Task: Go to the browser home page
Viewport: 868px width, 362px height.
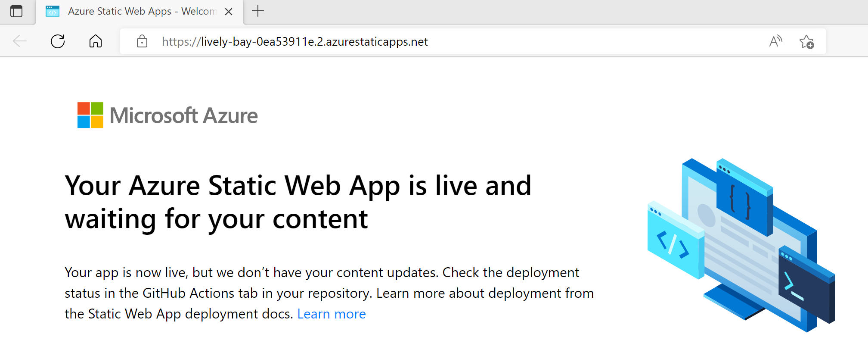Action: [96, 41]
